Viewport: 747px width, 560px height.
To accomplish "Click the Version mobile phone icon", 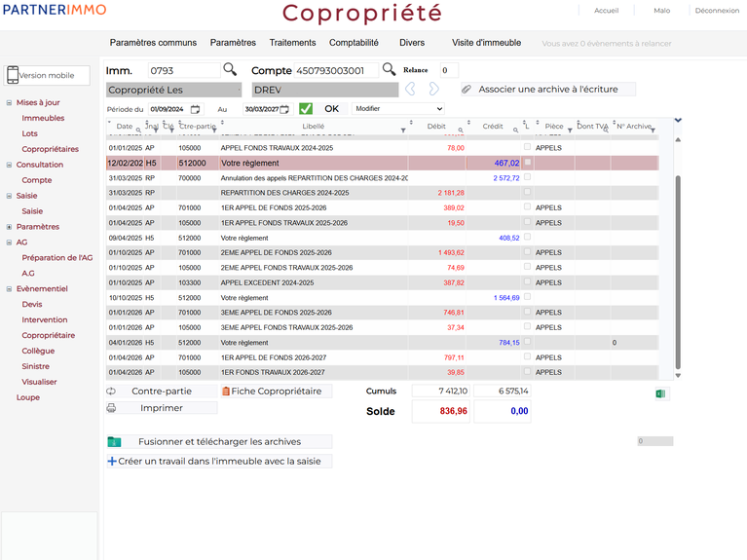I will [13, 76].
